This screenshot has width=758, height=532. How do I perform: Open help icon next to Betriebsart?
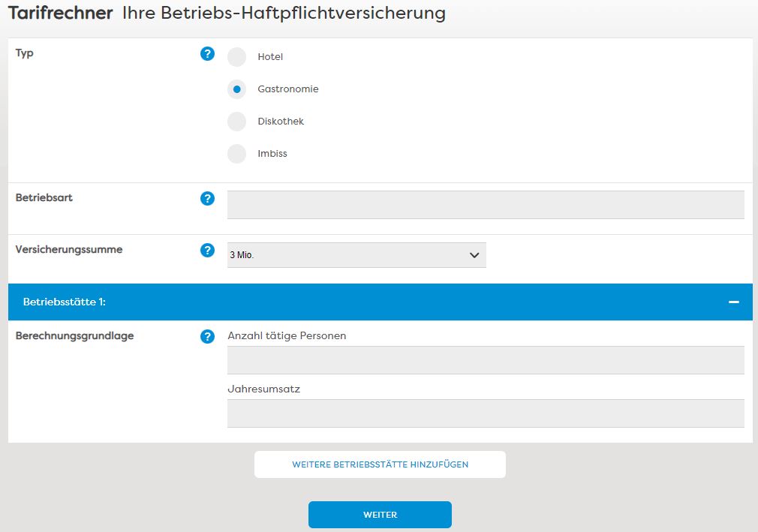click(x=207, y=198)
